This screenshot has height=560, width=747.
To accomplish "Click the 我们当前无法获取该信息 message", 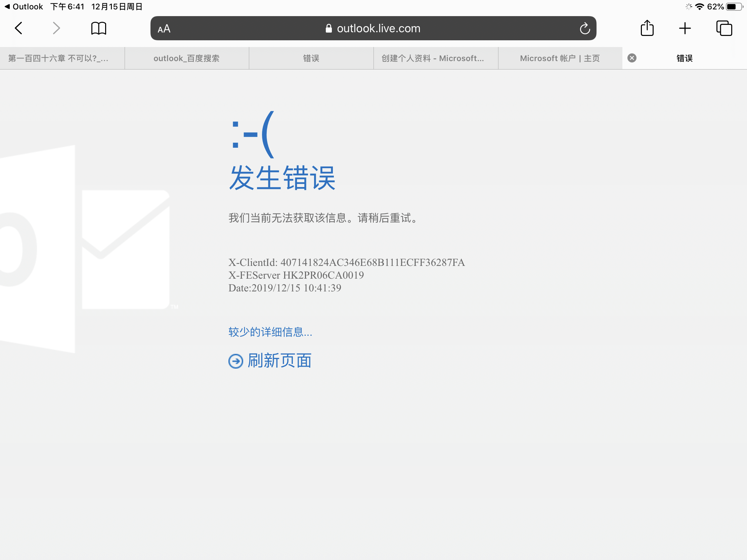I will pos(323,218).
